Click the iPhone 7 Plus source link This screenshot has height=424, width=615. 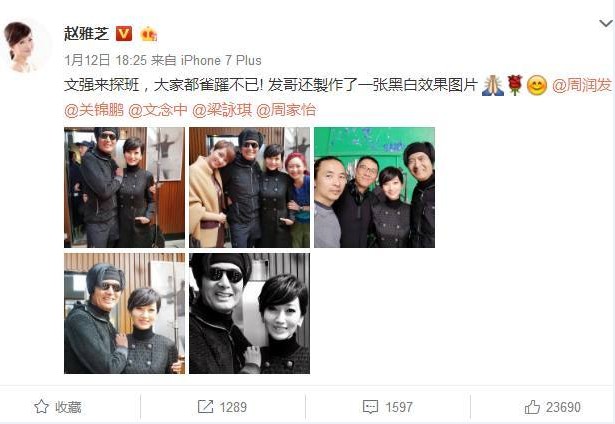click(221, 60)
